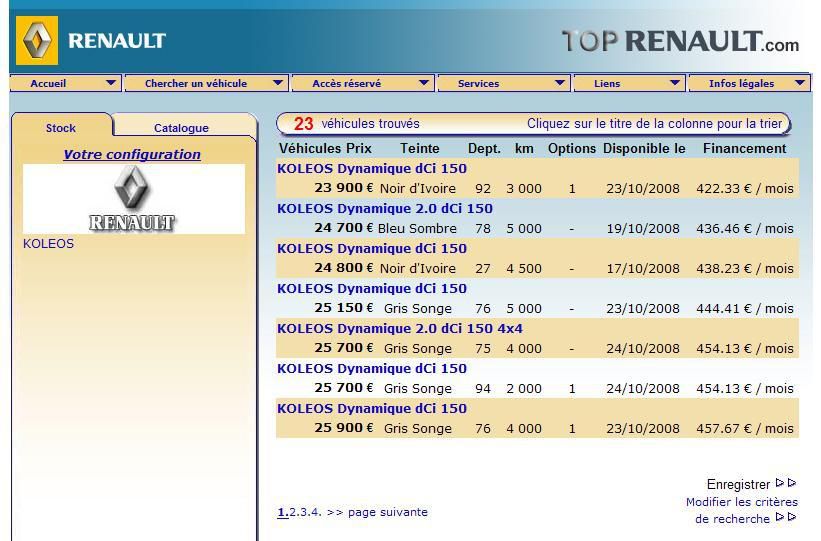Open the KOLEOS listing with 2 000 km
This screenshot has height=541, width=821.
pyautogui.click(x=372, y=369)
